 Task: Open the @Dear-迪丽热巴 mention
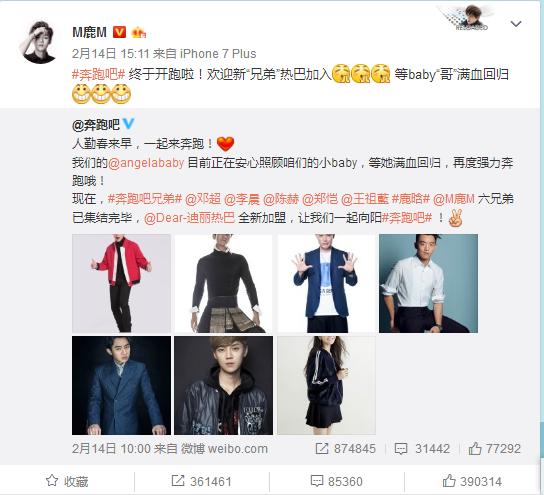coord(189,218)
